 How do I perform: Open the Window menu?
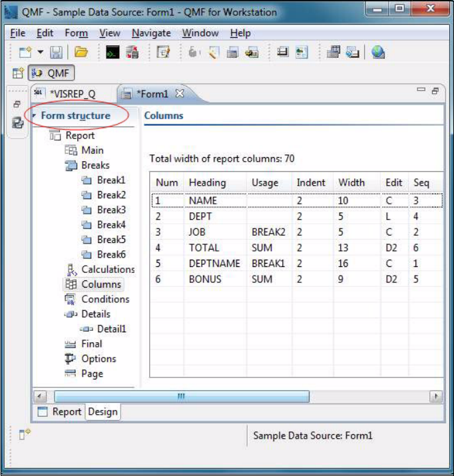click(200, 33)
